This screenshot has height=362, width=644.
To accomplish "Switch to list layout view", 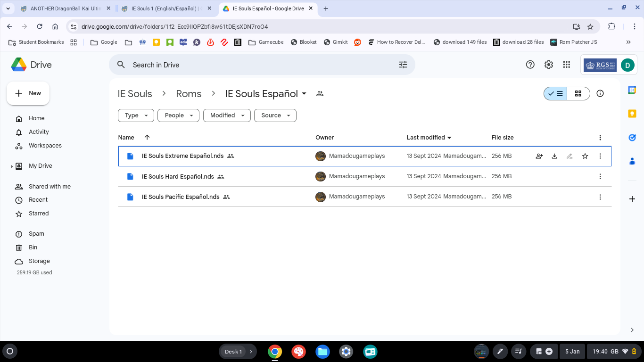I will [555, 93].
